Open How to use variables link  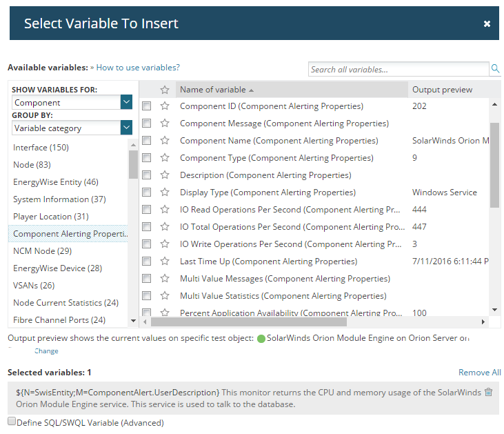[x=138, y=68]
